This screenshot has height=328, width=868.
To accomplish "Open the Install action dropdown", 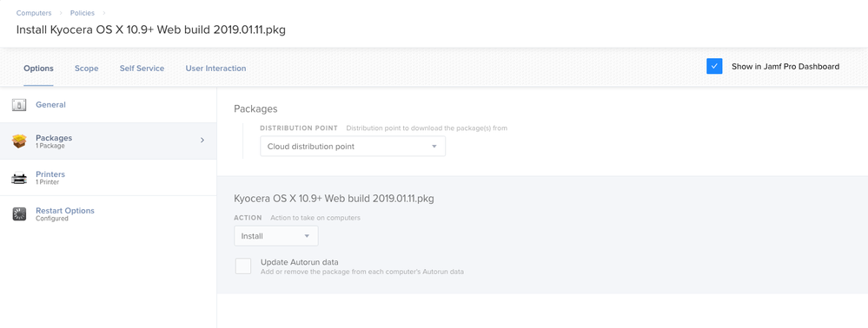I will tap(275, 236).
